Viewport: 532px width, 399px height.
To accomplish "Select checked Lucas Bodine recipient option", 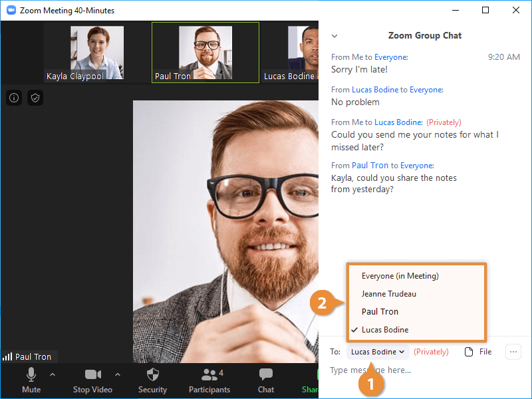I will click(x=384, y=330).
